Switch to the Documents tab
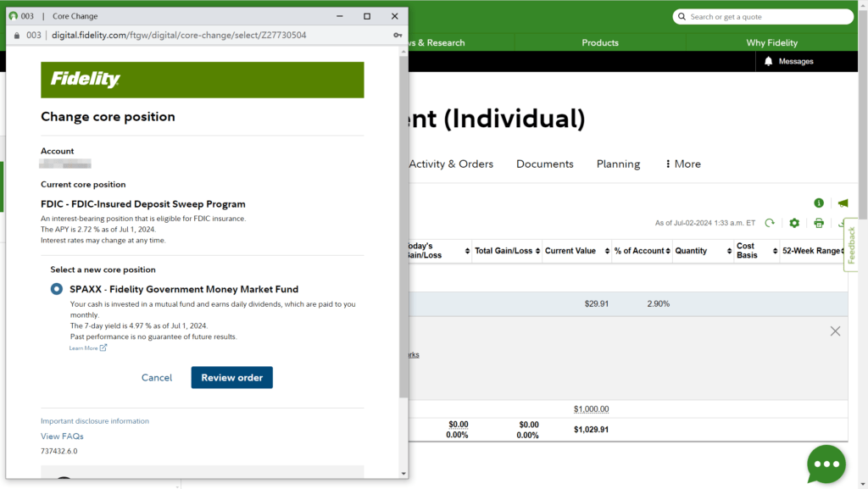 tap(545, 164)
